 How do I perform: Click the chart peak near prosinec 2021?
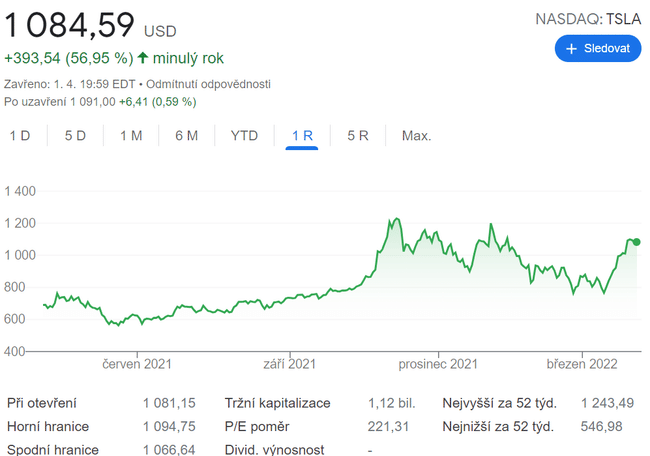397,219
